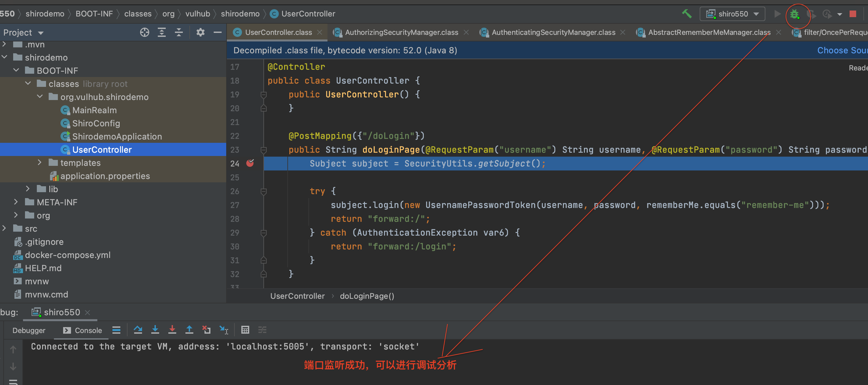The image size is (868, 385).
Task: Click the console up arrow icon
Action: tap(13, 349)
